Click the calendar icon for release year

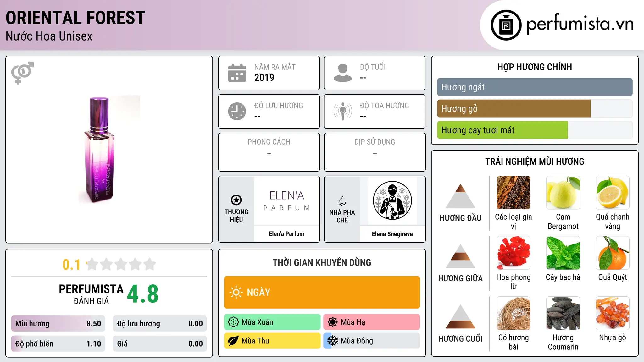pyautogui.click(x=237, y=73)
